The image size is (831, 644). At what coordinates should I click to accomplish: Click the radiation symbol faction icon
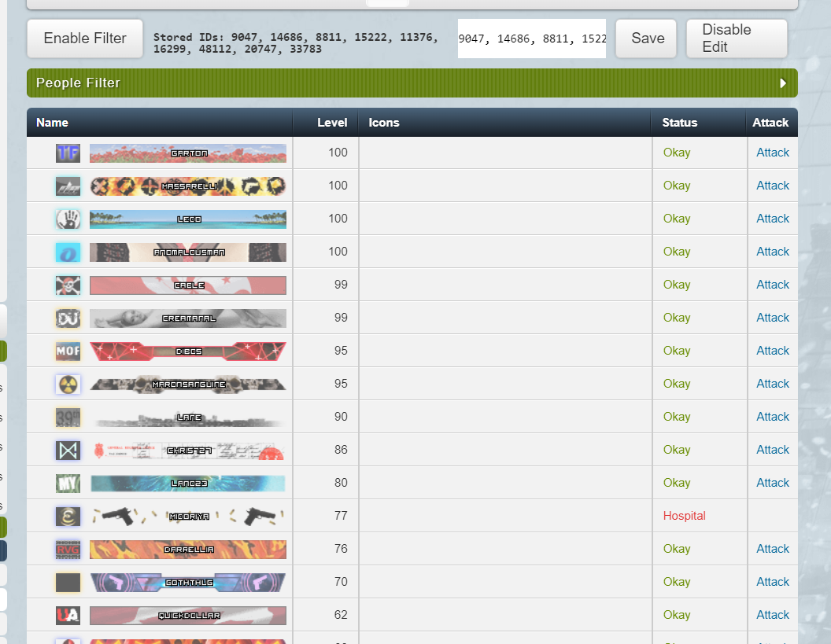tap(68, 385)
